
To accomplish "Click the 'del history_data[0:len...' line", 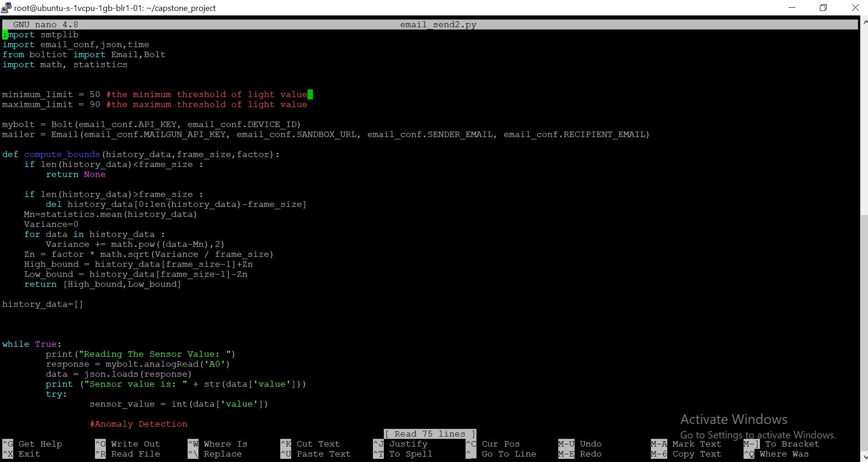I will (176, 204).
